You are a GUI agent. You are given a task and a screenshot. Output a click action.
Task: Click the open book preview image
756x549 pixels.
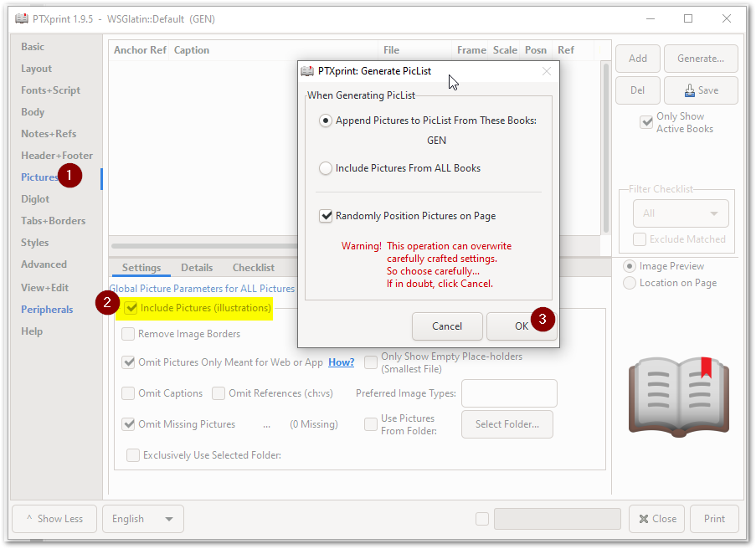point(680,395)
